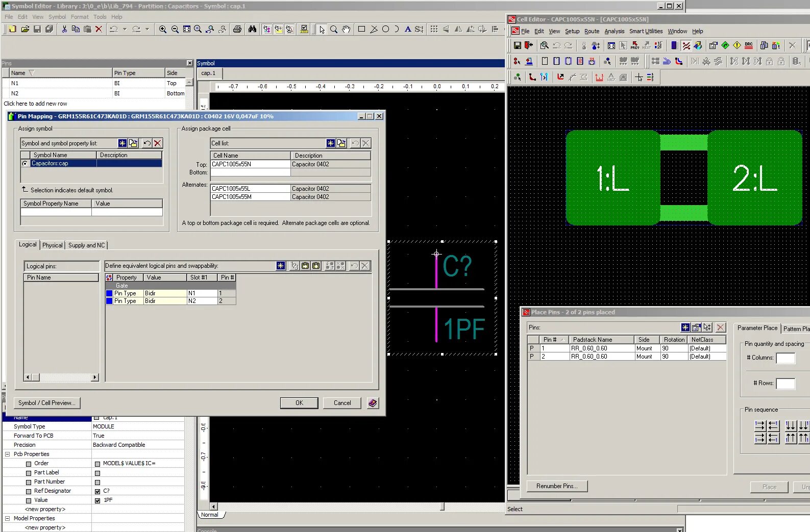810x532 pixels.
Task: Click 'Click here to add new row' in Pins panel
Action: pos(36,104)
